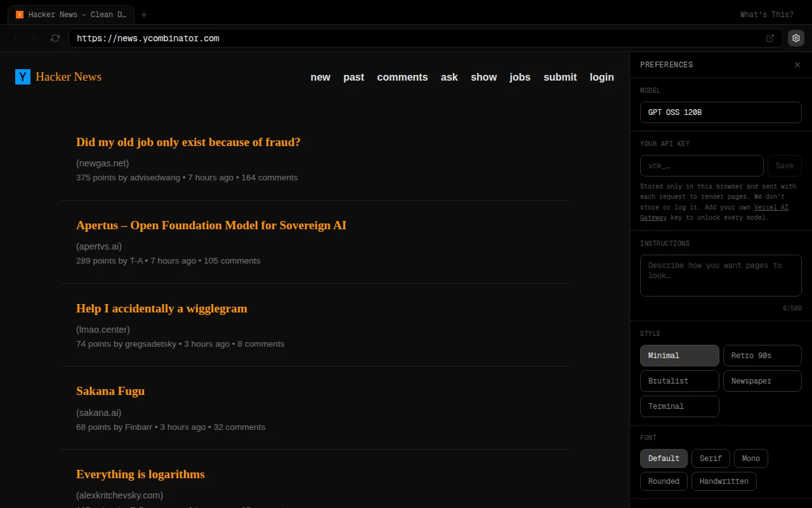Image resolution: width=812 pixels, height=508 pixels.
Task: Click the user advisedwang
Action: [x=155, y=178]
